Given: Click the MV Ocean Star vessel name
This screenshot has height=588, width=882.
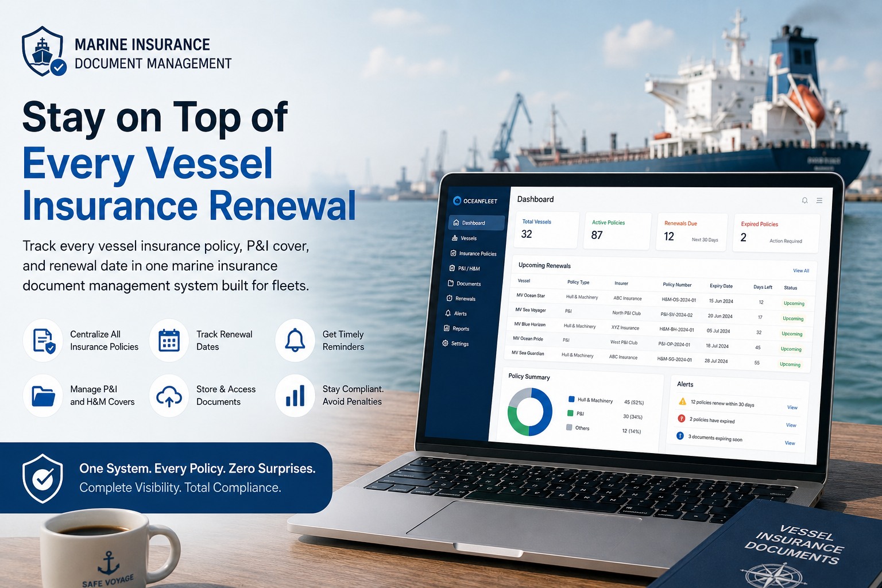Looking at the screenshot, I should [x=531, y=295].
